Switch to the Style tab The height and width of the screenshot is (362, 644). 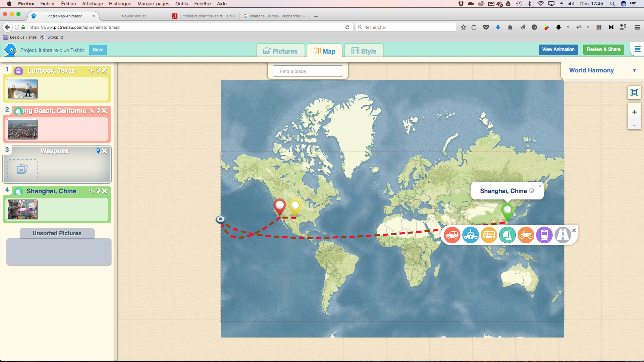364,51
